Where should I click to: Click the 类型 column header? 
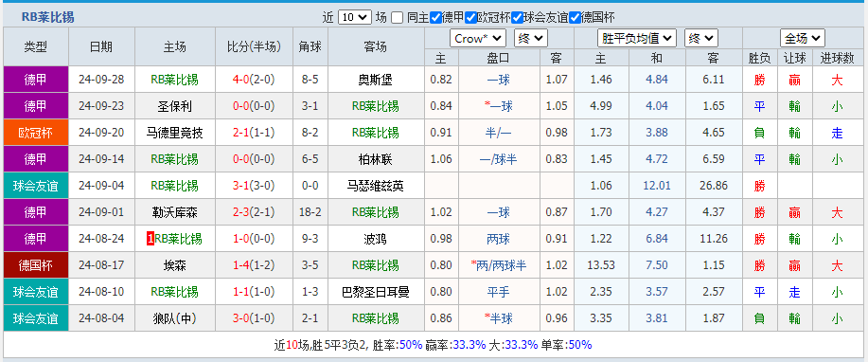36,46
